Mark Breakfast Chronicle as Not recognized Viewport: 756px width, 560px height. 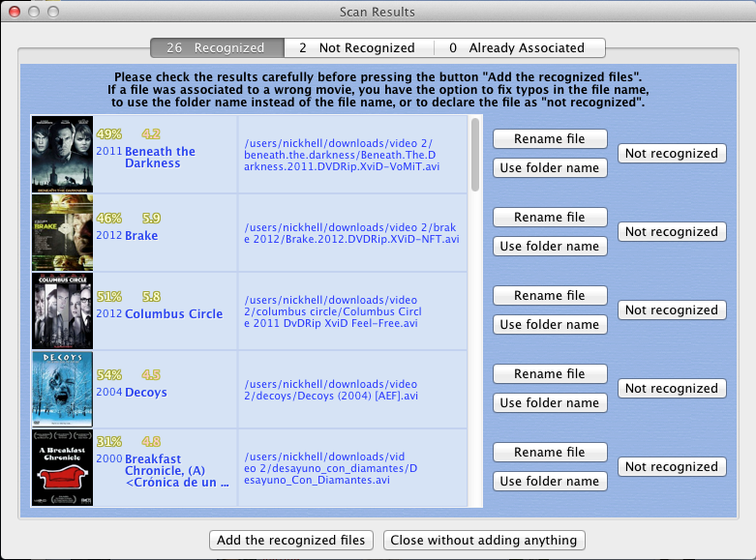point(672,466)
